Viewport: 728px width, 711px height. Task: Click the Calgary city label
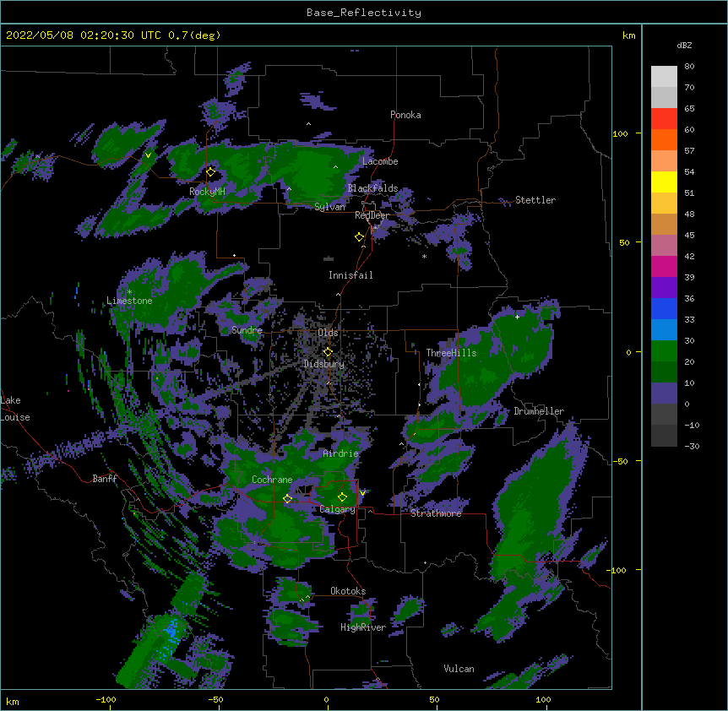click(x=337, y=509)
